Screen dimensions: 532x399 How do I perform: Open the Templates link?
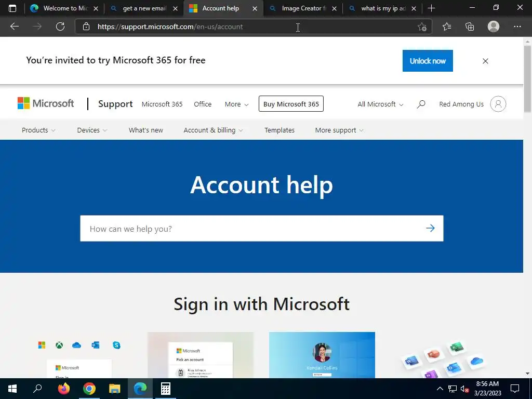pyautogui.click(x=280, y=130)
